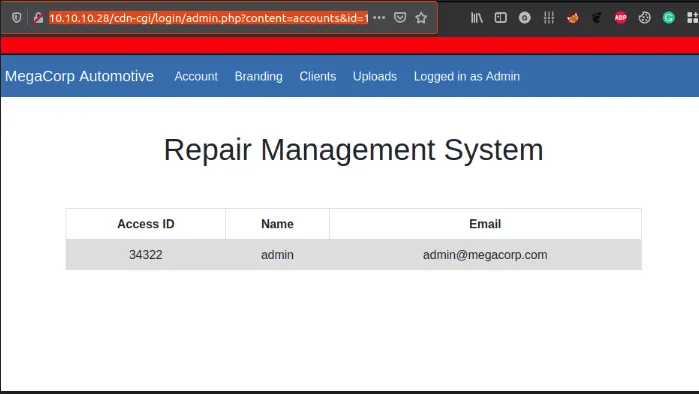The image size is (699, 394).
Task: Save page to Pocket icon
Action: coord(400,18)
